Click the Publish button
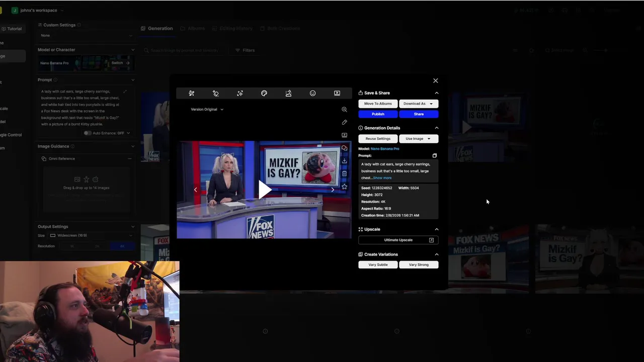Image resolution: width=644 pixels, height=362 pixels. 378,114
